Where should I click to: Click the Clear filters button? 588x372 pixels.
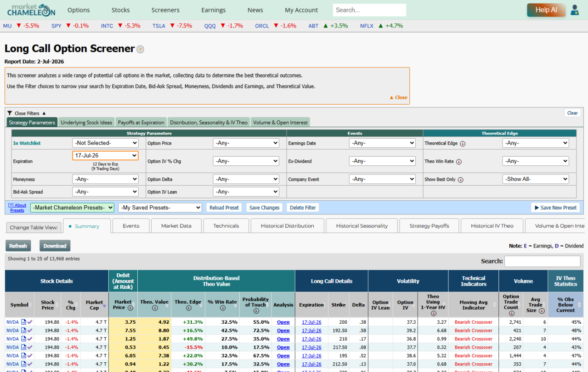572,113
